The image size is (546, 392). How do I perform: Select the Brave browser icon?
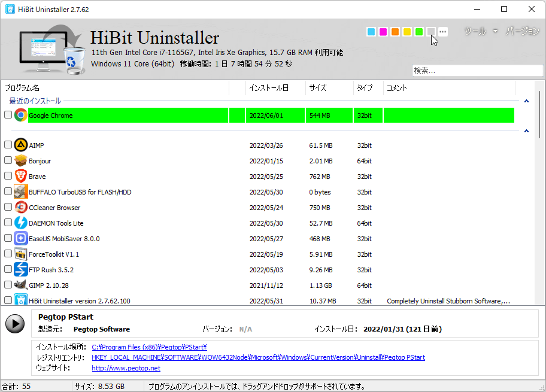point(20,176)
